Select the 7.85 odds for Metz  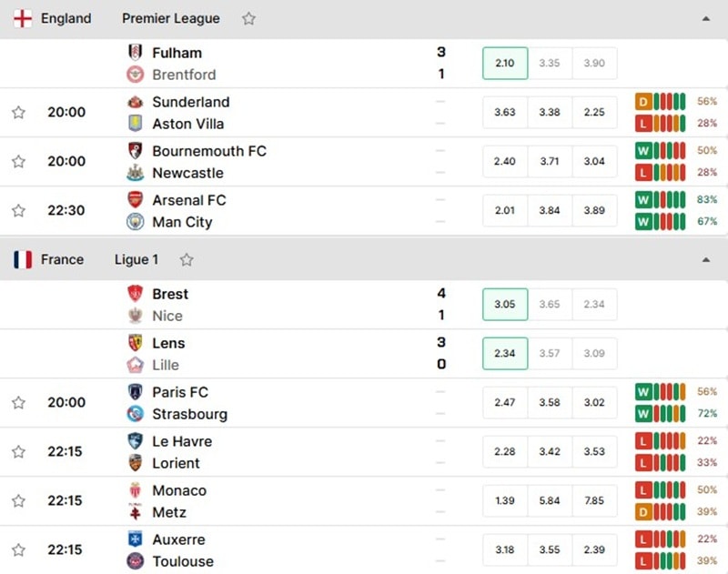pyautogui.click(x=594, y=500)
